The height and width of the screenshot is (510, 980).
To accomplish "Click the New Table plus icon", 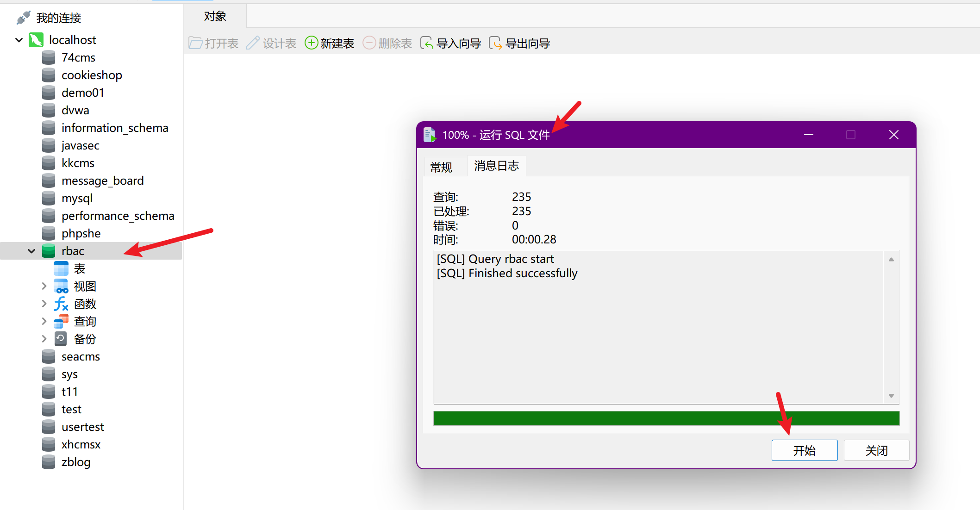I will click(x=311, y=43).
